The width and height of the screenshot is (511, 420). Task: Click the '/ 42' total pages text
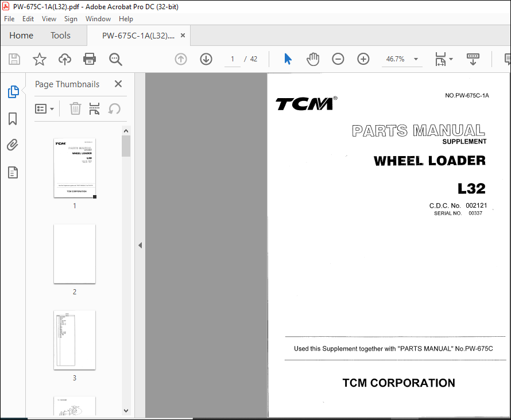[250, 59]
